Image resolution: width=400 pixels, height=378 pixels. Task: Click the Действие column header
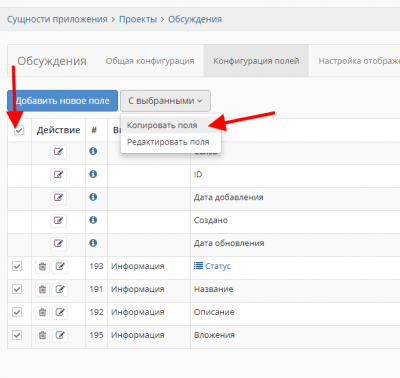(58, 130)
